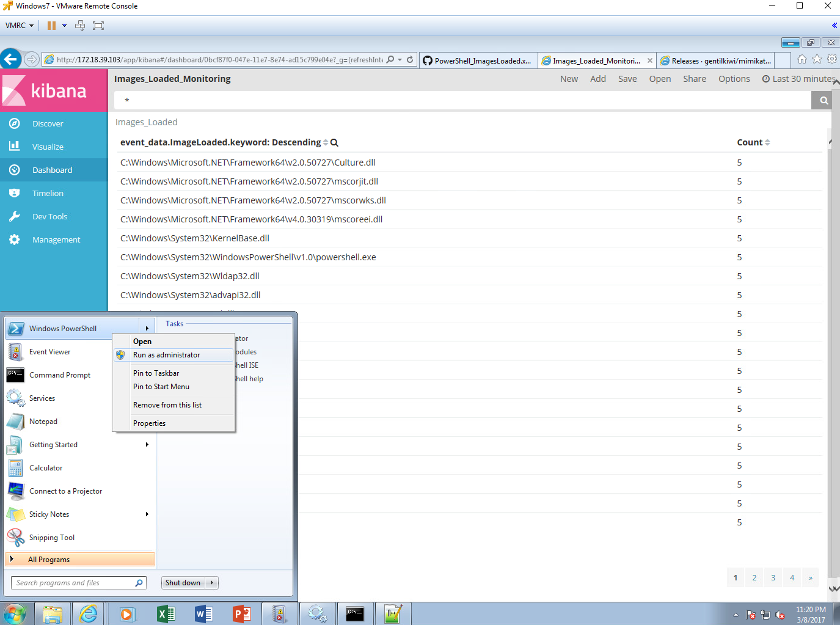The height and width of the screenshot is (625, 840).
Task: Click the next page arrow in pagination
Action: 811,577
